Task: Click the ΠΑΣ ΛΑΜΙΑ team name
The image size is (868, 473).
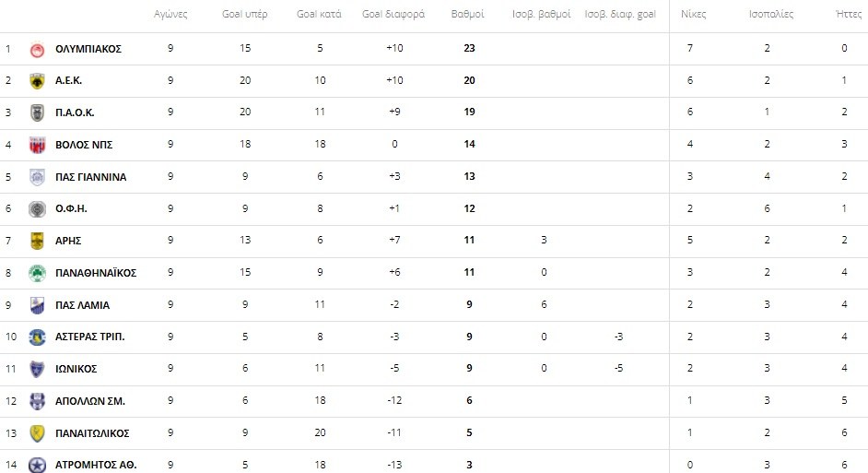Action: (82, 305)
